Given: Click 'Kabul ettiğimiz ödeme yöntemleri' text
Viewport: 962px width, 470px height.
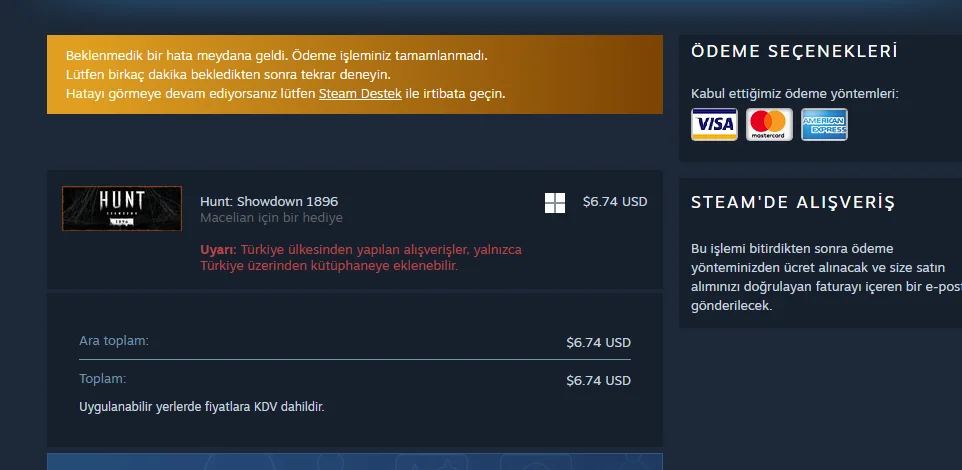Looking at the screenshot, I should (x=795, y=94).
